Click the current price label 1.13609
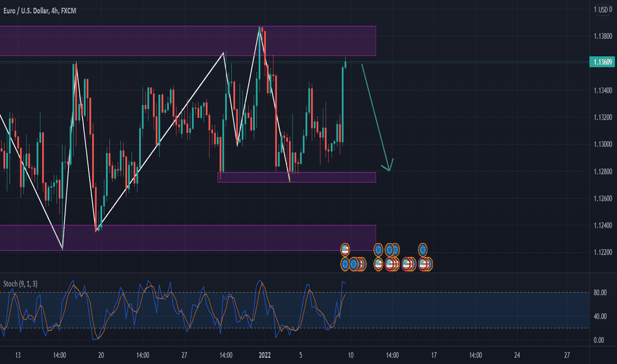 click(x=602, y=62)
